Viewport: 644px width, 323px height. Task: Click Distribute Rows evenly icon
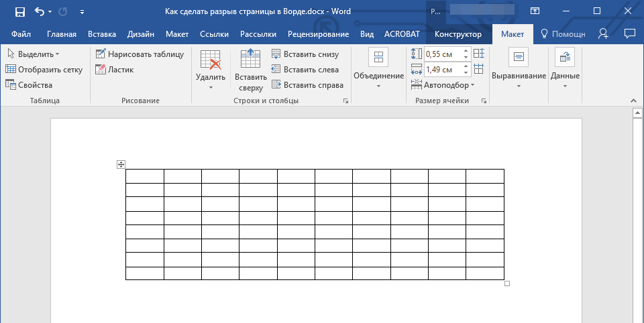coord(478,54)
